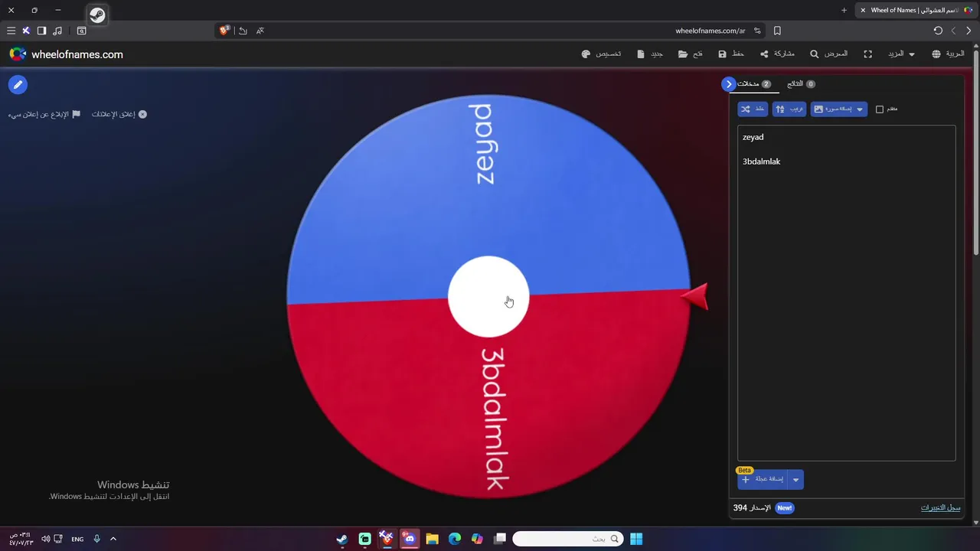Click the New! version badge
The height and width of the screenshot is (551, 980).
784,508
